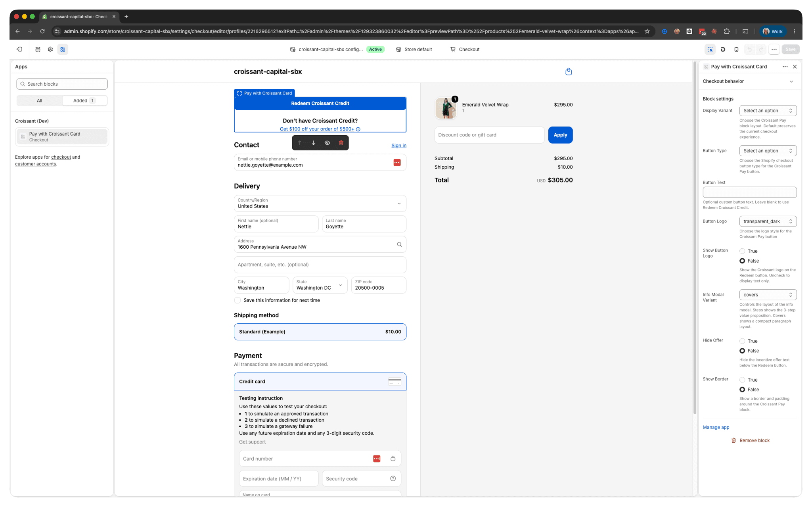Click the Apply discount button

560,135
